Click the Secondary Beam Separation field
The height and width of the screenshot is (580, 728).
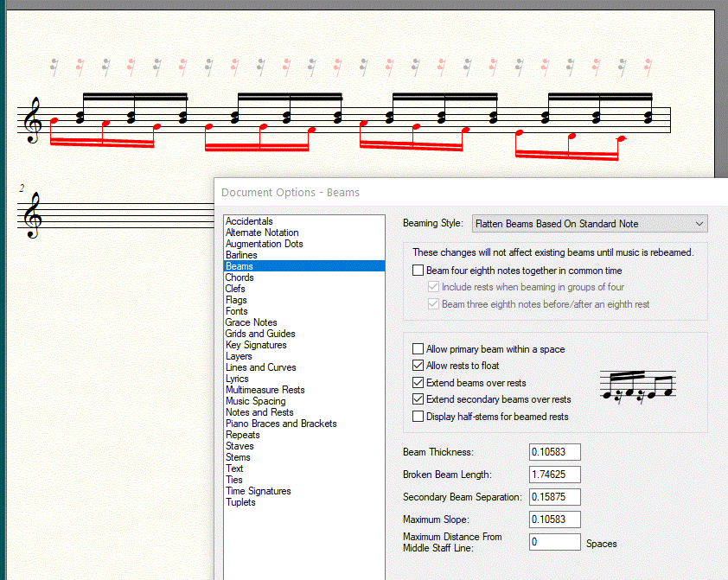coord(554,497)
